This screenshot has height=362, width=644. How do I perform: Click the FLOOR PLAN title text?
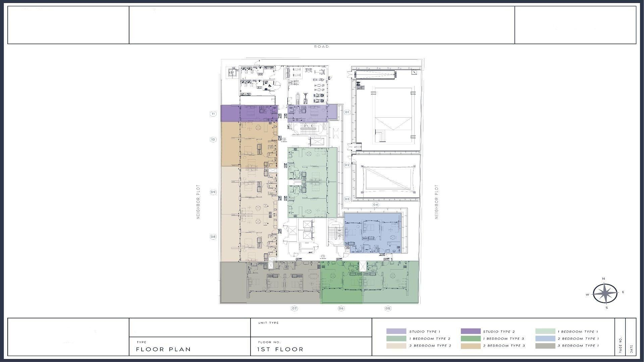click(x=163, y=349)
